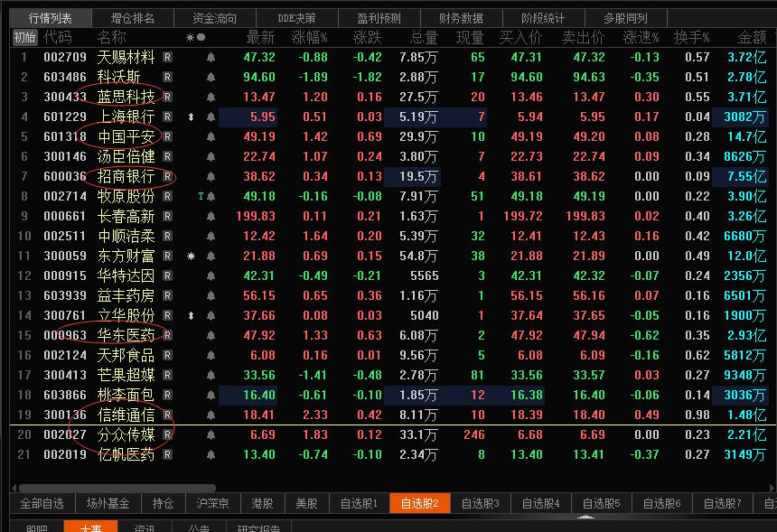
Task: Click the bell alert icon for 长春高新
Action: (x=211, y=216)
